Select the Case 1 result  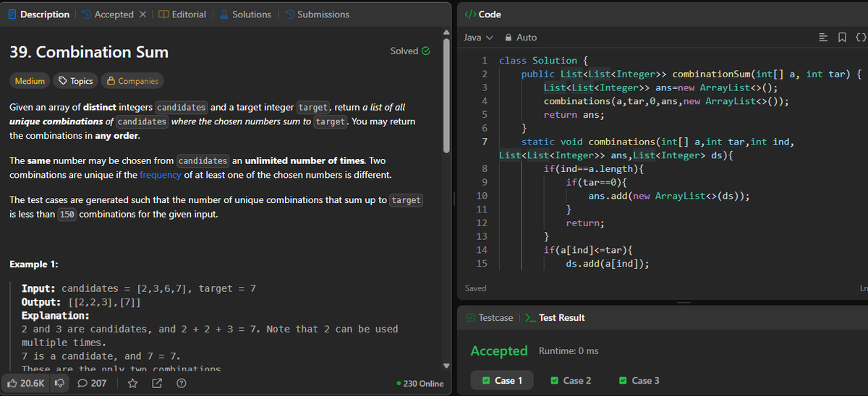coord(503,381)
